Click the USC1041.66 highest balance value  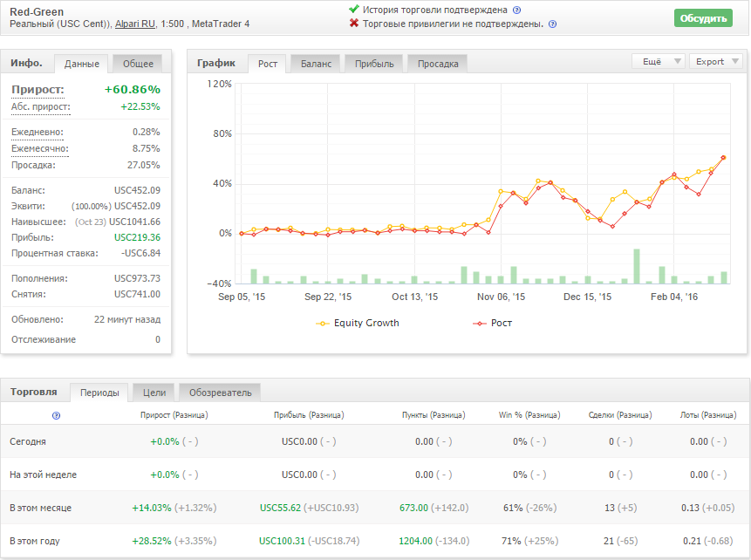134,222
